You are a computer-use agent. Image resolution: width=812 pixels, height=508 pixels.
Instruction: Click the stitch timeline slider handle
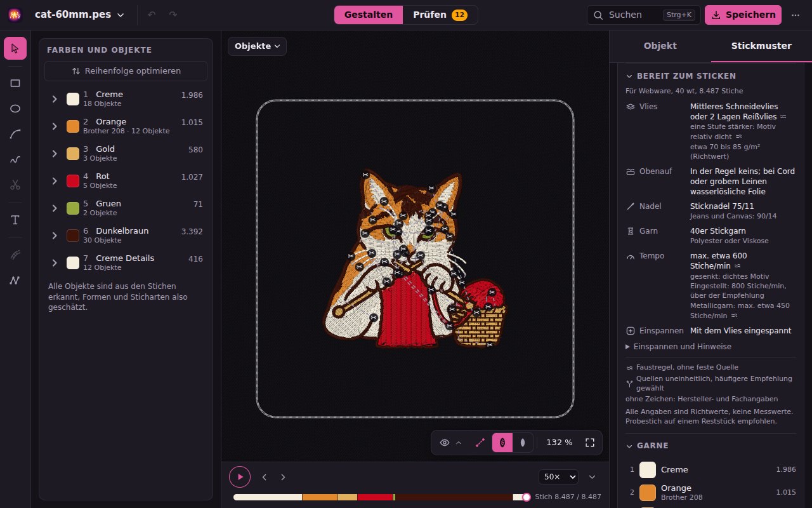(x=526, y=497)
